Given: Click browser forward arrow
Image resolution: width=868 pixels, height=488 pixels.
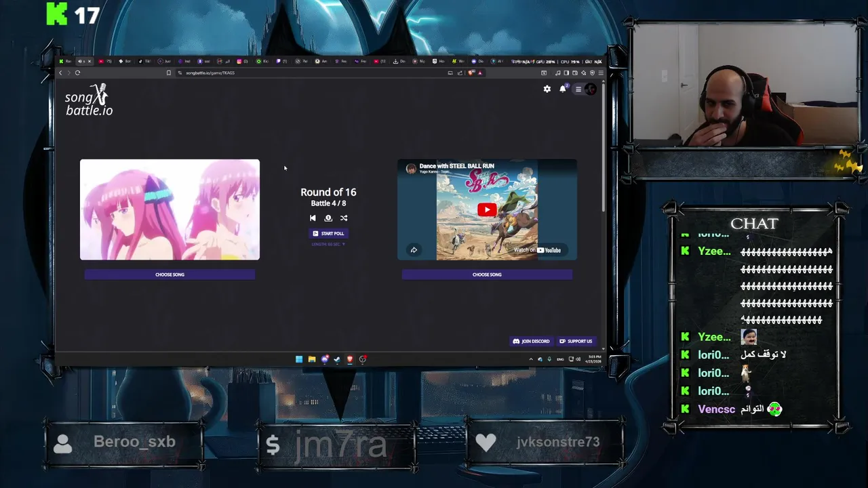Looking at the screenshot, I should [68, 73].
